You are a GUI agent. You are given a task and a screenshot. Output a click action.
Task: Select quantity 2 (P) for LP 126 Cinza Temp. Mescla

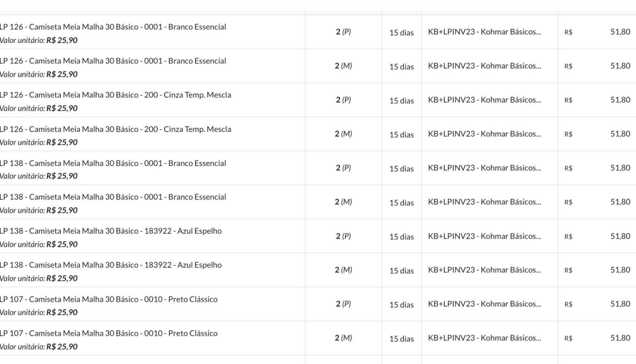point(343,100)
